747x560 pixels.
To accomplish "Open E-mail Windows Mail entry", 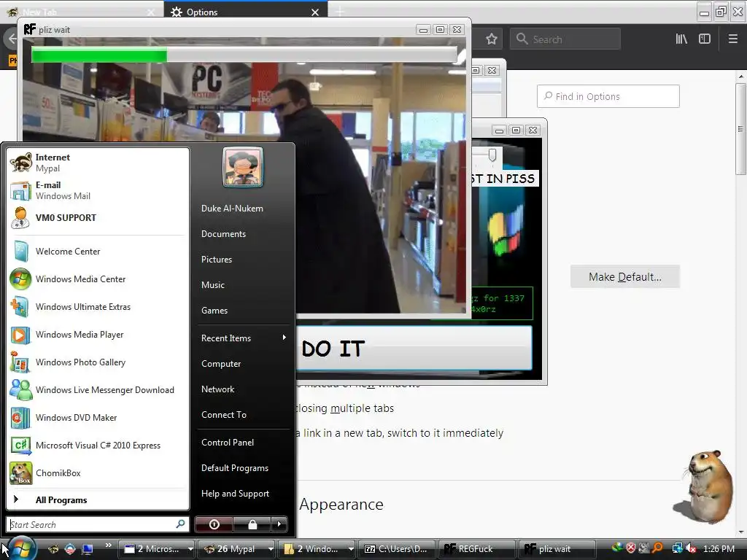I will pos(98,190).
